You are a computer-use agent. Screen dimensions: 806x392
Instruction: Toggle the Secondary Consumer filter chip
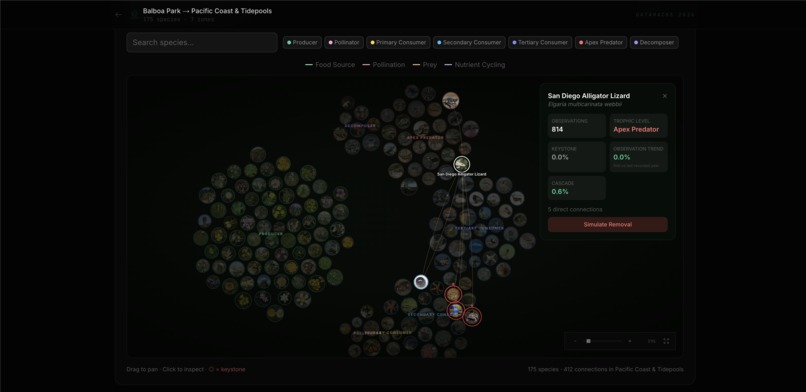(469, 43)
